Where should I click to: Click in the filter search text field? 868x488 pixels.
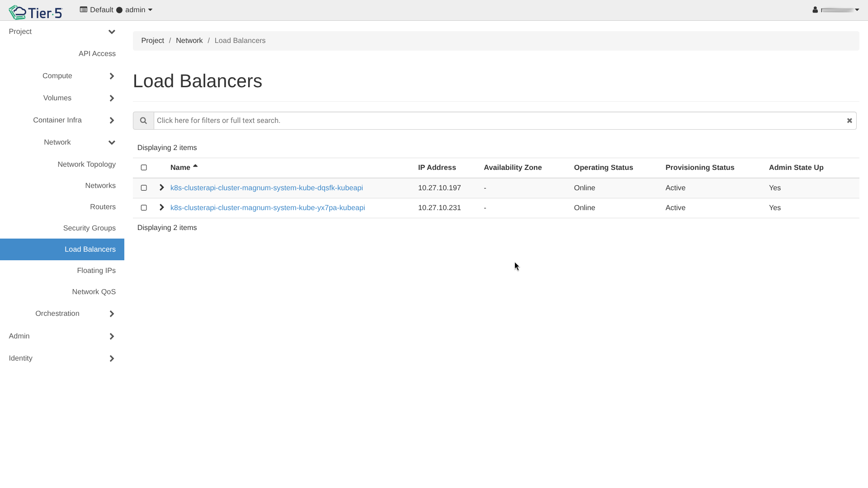497,121
